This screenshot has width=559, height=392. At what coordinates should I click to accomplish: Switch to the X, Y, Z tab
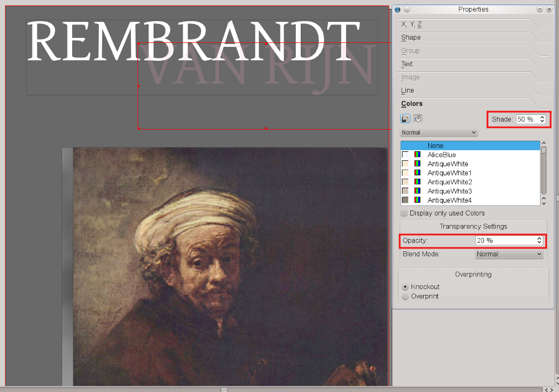(411, 25)
